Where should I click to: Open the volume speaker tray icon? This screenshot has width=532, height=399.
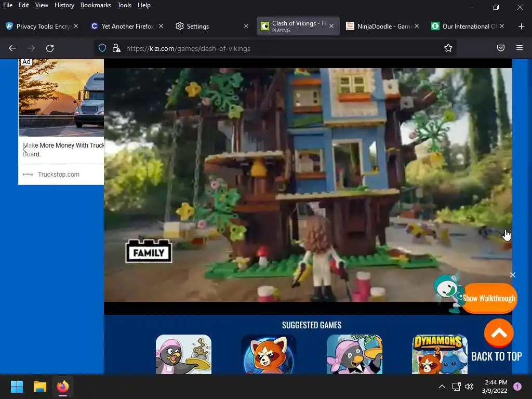[469, 387]
